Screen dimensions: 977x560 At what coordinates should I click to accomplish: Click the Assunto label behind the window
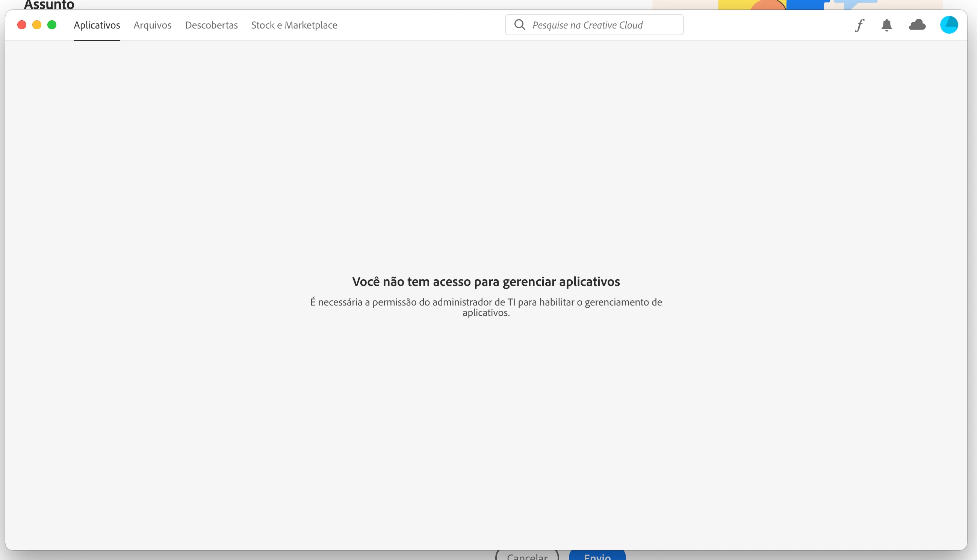[x=49, y=5]
